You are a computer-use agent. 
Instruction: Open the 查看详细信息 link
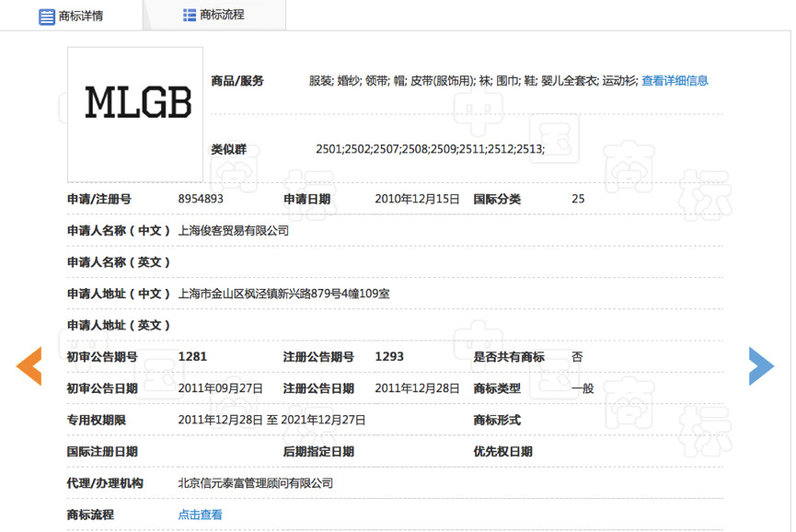click(675, 81)
